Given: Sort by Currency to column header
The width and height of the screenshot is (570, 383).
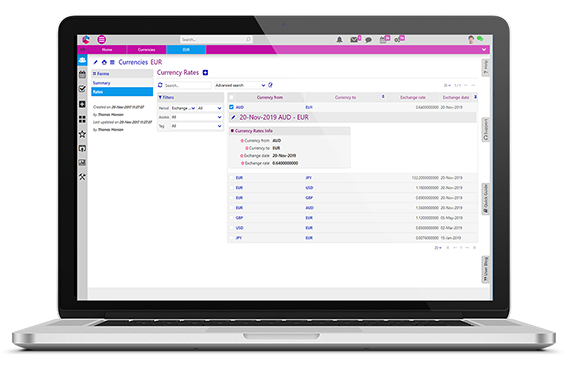Looking at the screenshot, I should coord(345,97).
